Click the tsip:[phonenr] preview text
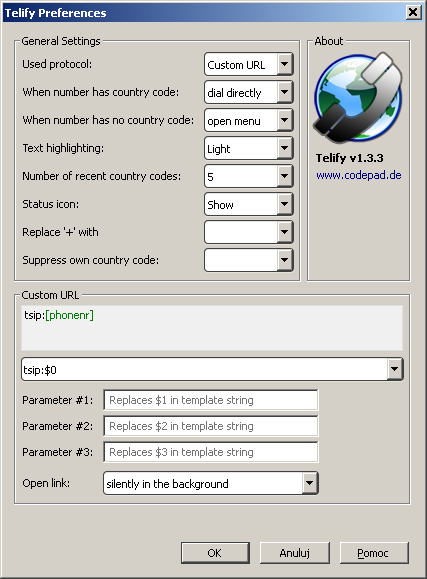 pos(59,315)
